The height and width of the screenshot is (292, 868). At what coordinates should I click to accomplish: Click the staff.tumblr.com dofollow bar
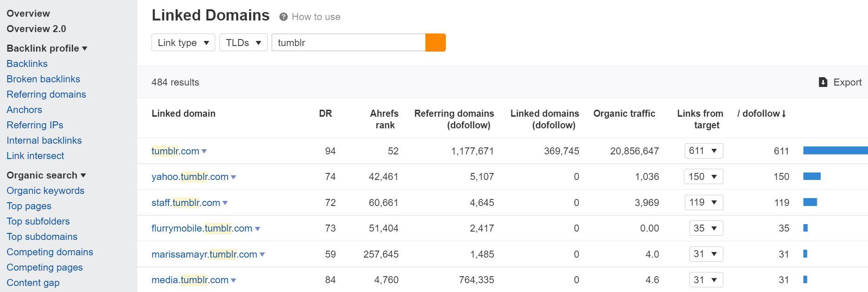pos(810,202)
